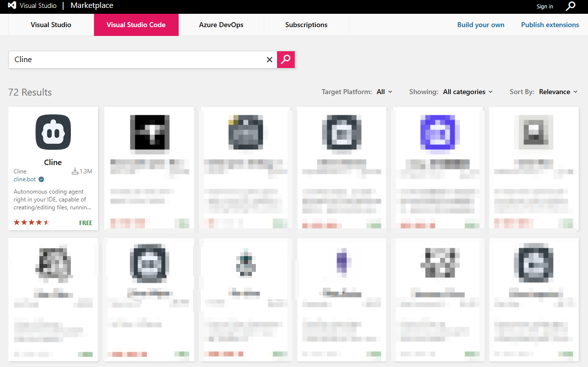
Task: Follow the Build your own link
Action: point(481,25)
